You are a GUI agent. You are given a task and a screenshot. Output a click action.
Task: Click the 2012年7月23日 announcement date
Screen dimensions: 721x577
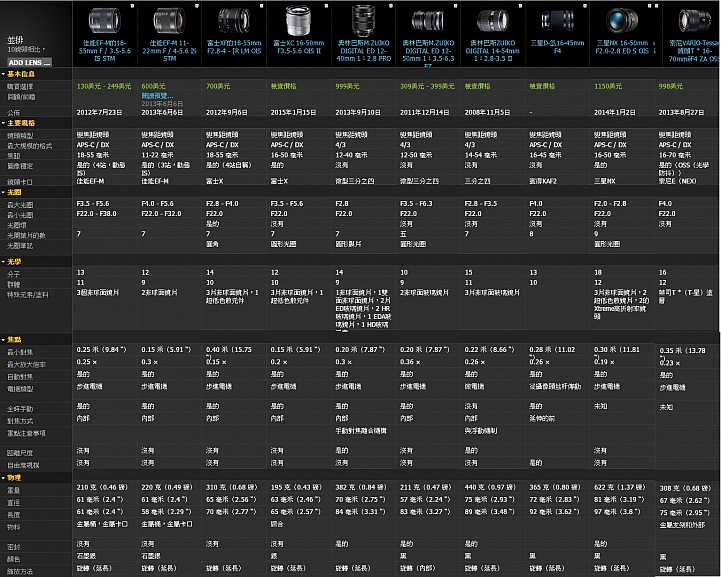99,112
